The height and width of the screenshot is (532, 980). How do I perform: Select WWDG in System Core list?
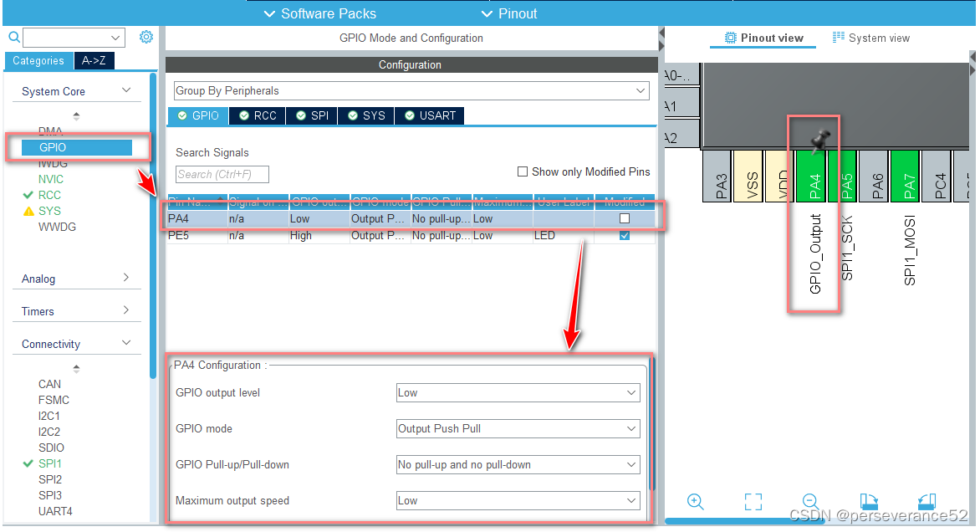[x=57, y=227]
